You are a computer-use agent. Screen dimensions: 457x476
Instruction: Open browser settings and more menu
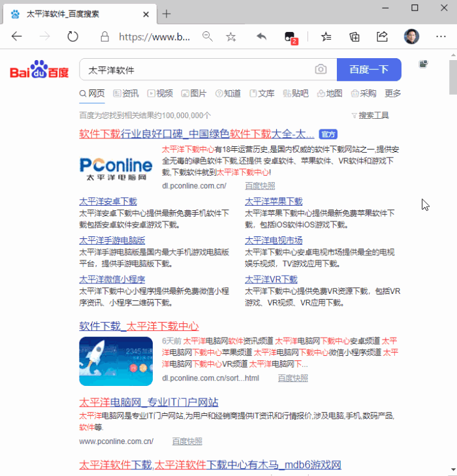tap(441, 37)
